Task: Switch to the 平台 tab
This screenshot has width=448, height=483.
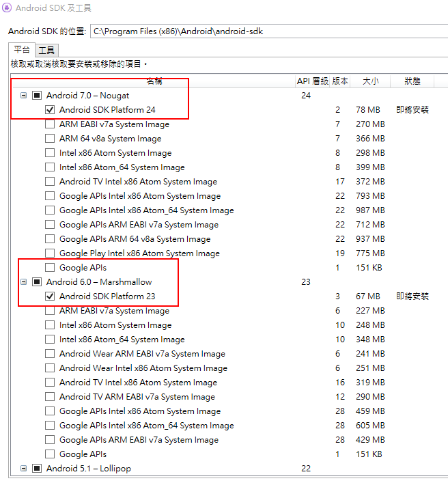Action: tap(22, 50)
